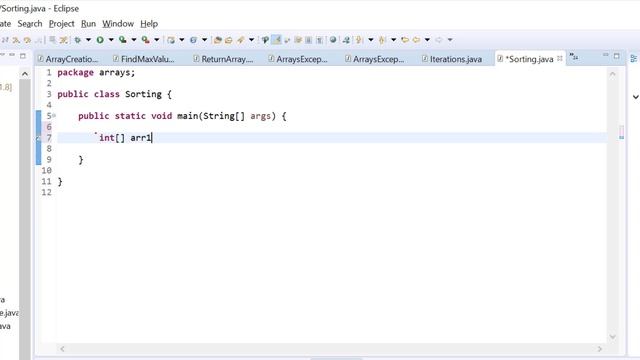The height and width of the screenshot is (360, 640).
Task: Open the Project menu
Action: [x=62, y=24]
